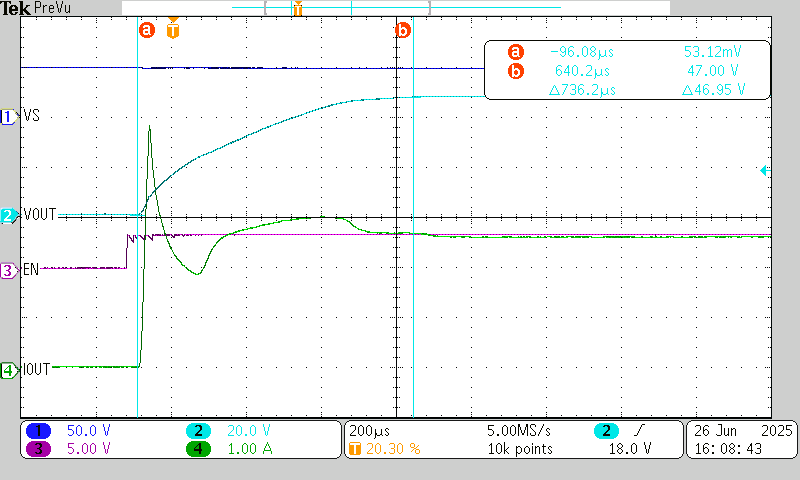Click the 16:08:43 time display
The height and width of the screenshot is (480, 800).
coord(727,448)
